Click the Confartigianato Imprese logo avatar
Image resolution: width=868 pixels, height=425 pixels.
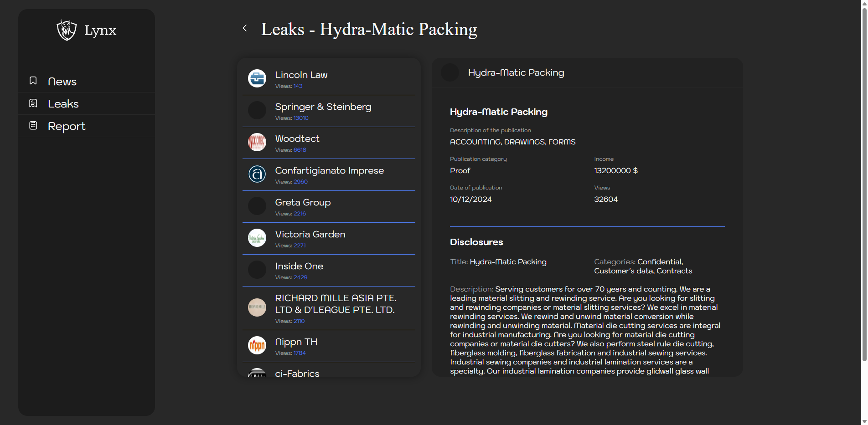click(257, 174)
